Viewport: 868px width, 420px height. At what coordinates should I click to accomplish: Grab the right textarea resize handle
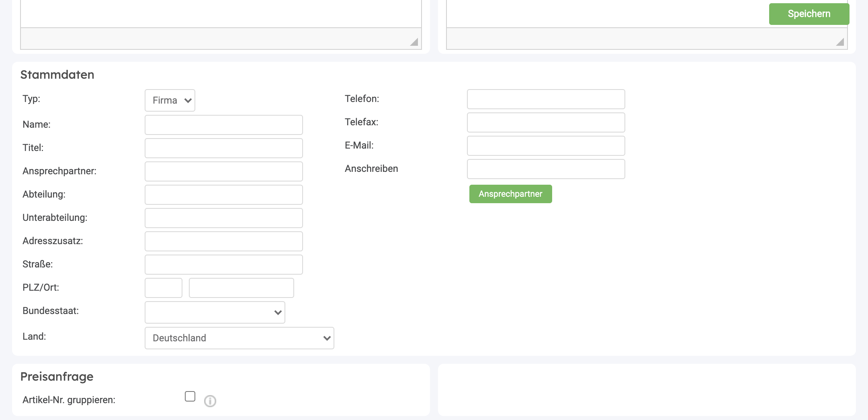pos(840,42)
